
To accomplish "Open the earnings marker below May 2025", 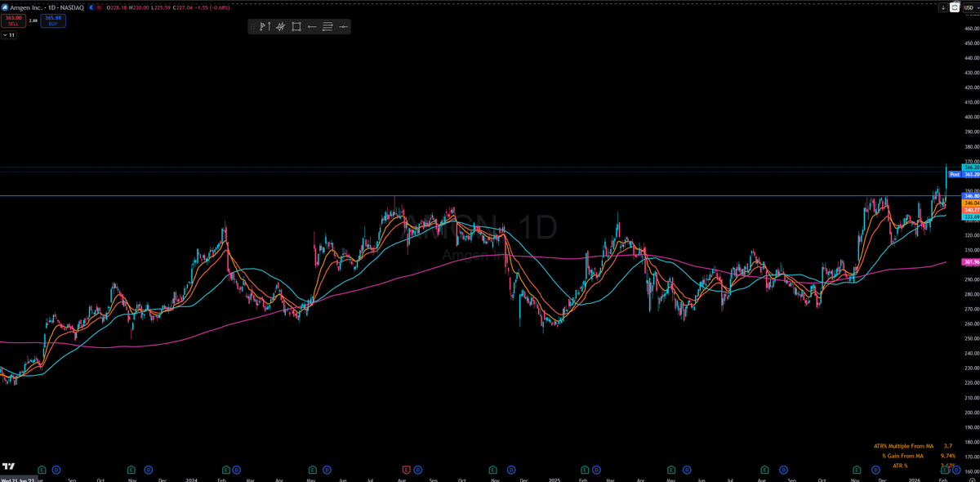I will (673, 470).
